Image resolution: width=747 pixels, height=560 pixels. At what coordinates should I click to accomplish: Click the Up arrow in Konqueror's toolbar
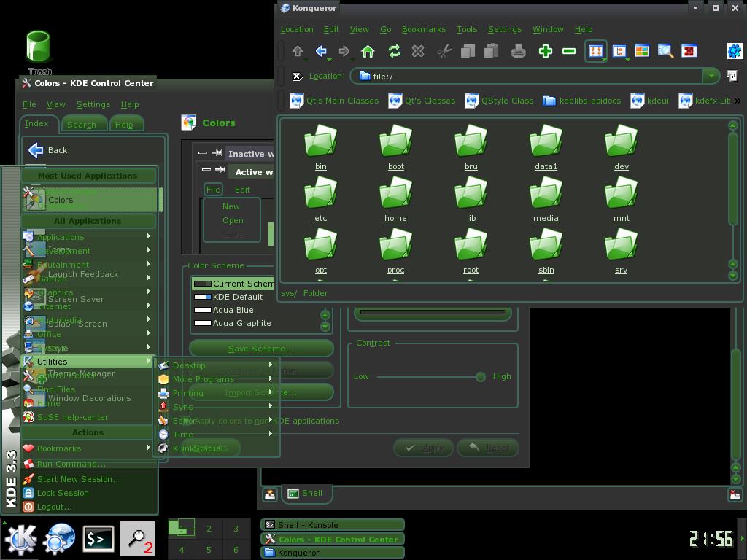pyautogui.click(x=298, y=51)
